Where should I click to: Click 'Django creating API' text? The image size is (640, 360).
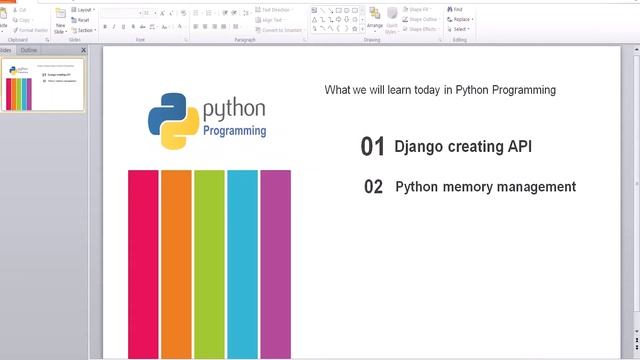463,146
